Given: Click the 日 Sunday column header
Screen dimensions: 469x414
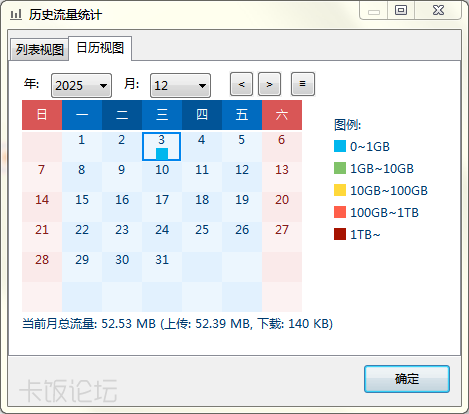Looking at the screenshot, I should coord(42,115).
